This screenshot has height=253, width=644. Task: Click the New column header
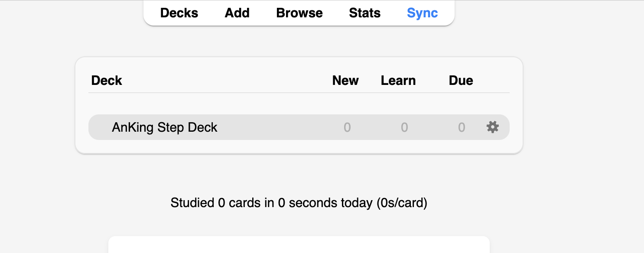pos(345,81)
